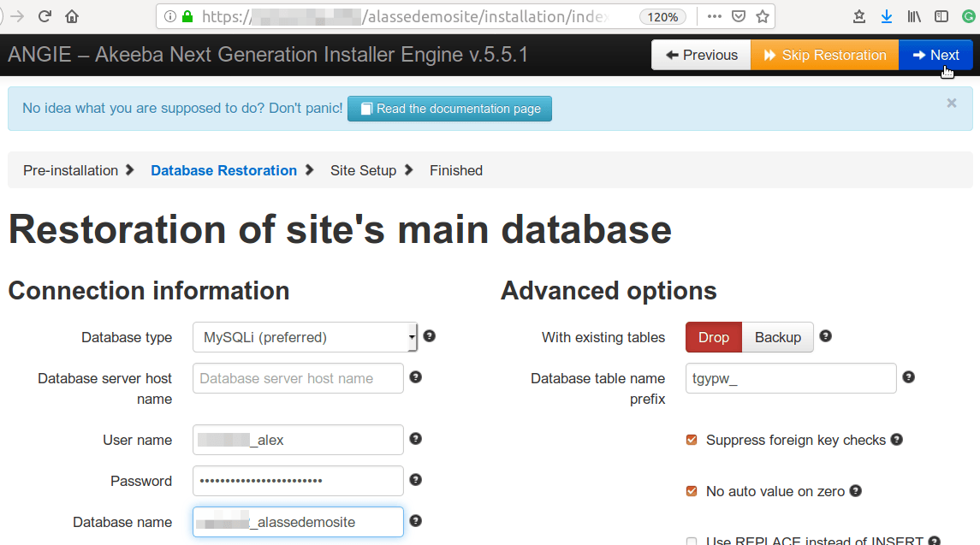Toggle Suppress foreign key checks checkbox

click(x=692, y=440)
